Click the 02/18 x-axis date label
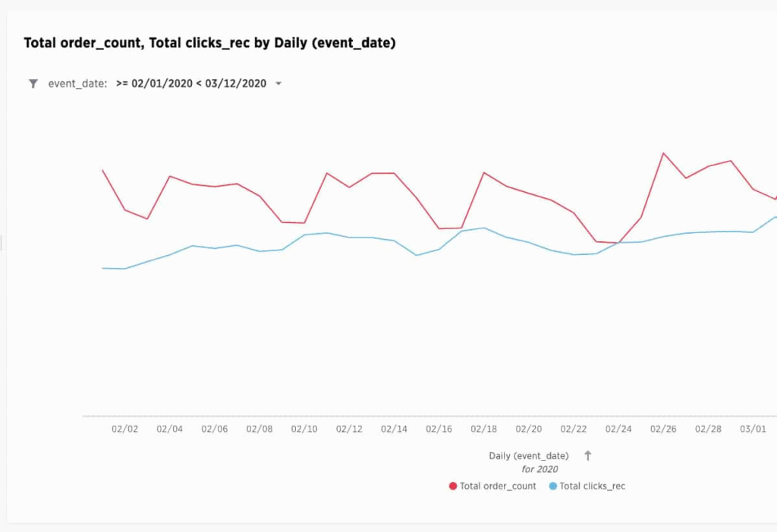 [x=484, y=430]
